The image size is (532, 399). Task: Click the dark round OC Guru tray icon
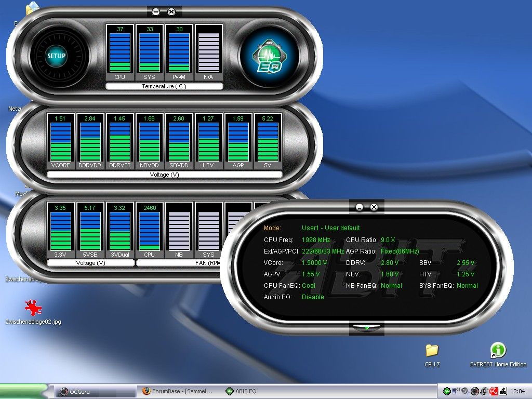tap(475, 391)
